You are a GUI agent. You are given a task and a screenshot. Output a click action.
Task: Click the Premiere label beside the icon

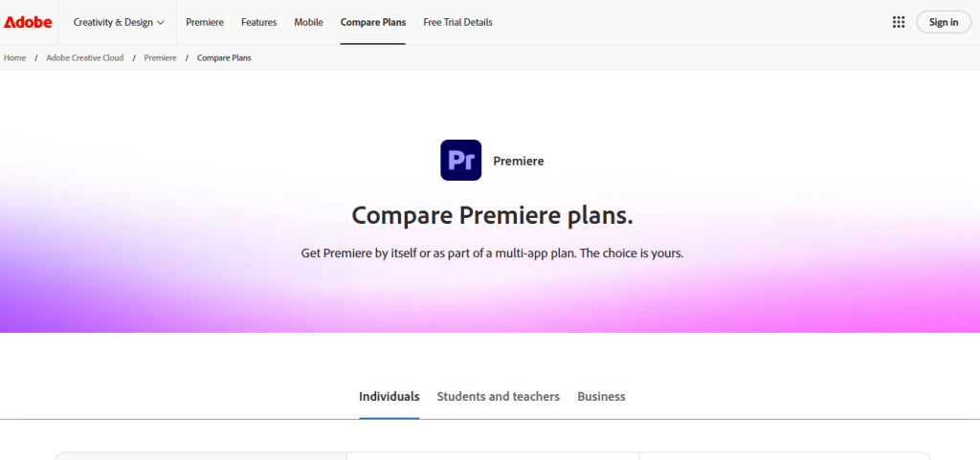click(x=518, y=162)
